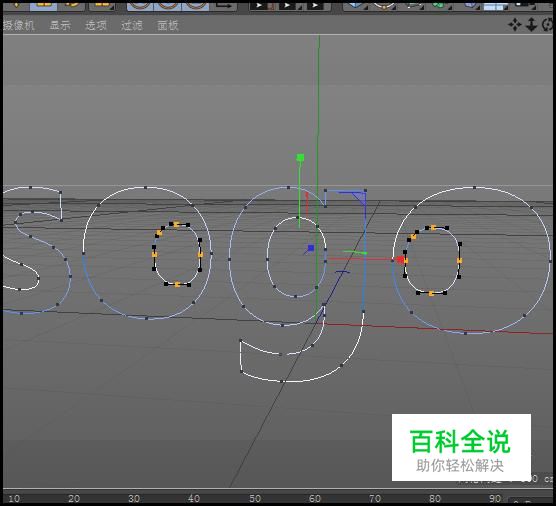Click the viewport pan camera icon
This screenshot has height=506, width=556.
(515, 25)
